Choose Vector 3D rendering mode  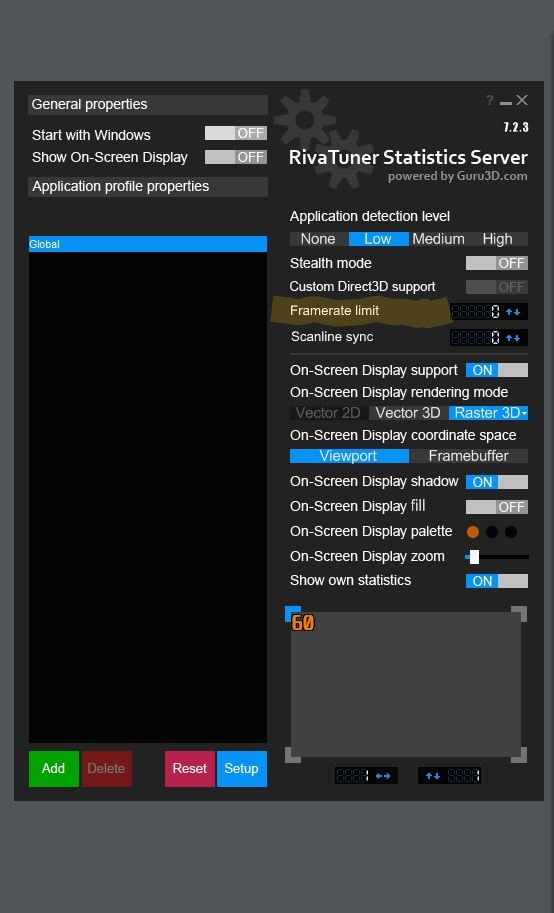pos(408,413)
